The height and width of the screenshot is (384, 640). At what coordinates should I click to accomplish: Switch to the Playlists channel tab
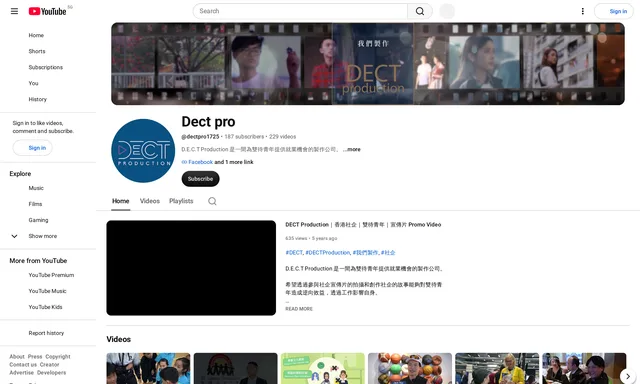(181, 201)
